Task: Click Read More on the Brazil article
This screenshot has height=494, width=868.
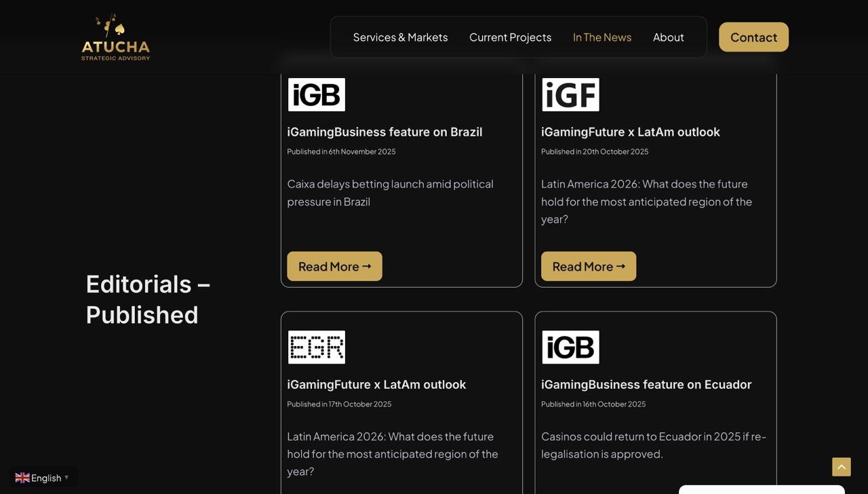Action: coord(334,266)
